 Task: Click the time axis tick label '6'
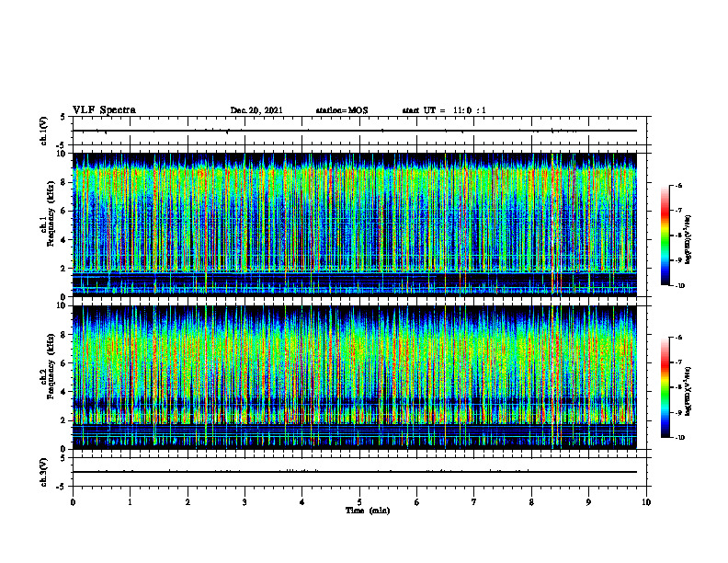pyautogui.click(x=417, y=502)
